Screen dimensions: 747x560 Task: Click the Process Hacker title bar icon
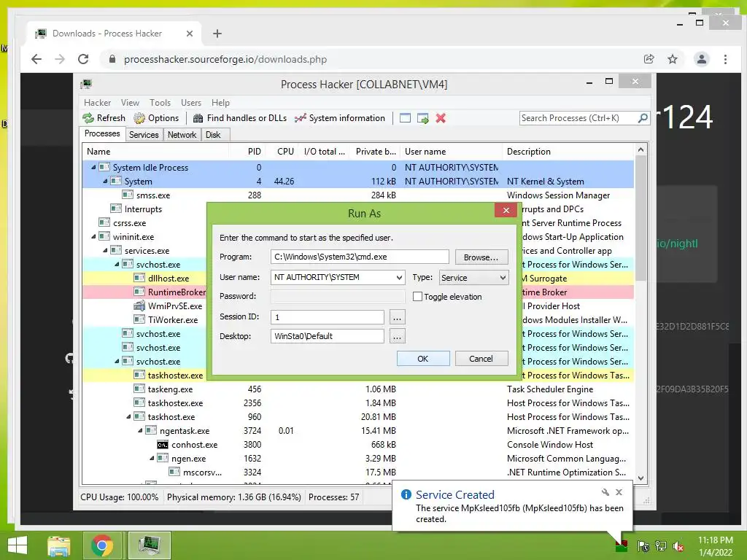click(x=86, y=85)
